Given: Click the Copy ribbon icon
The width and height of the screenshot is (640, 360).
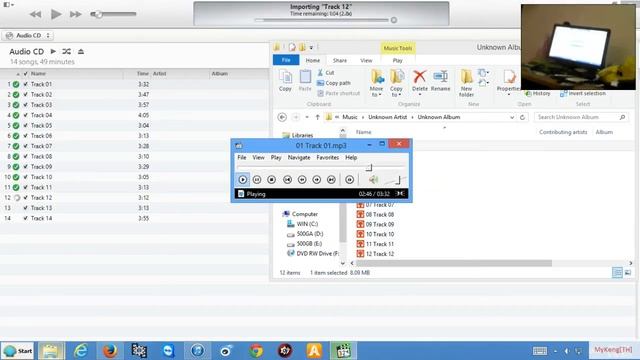Looking at the screenshot, I should pyautogui.click(x=285, y=80).
